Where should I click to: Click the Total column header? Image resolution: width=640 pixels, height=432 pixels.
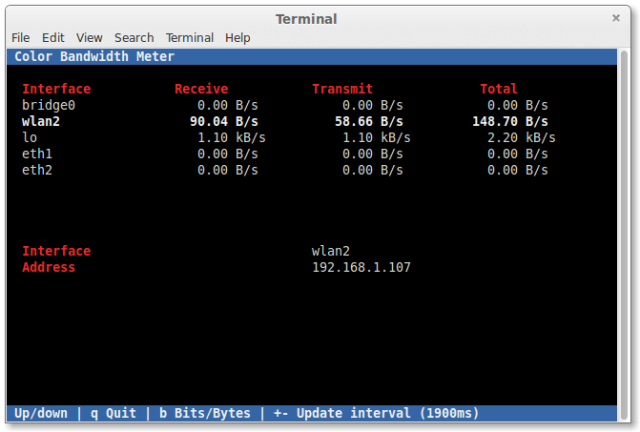[x=499, y=89]
